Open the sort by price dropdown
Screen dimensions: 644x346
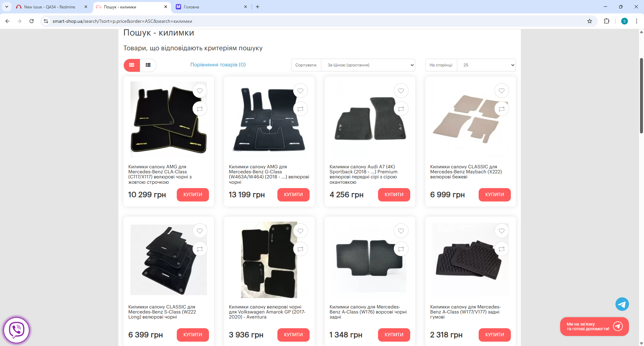tap(368, 65)
